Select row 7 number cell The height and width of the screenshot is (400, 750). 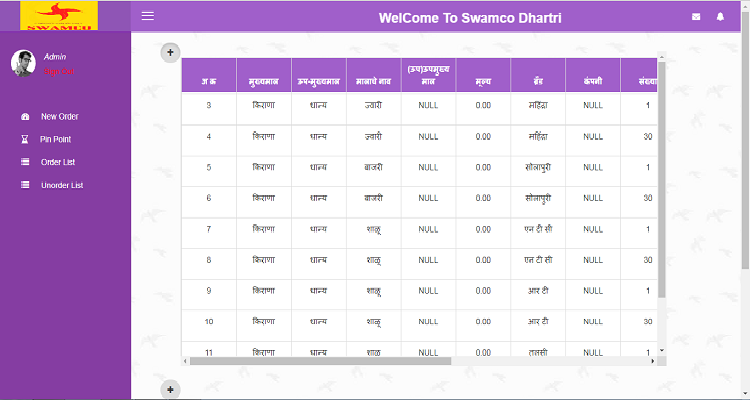click(208, 230)
